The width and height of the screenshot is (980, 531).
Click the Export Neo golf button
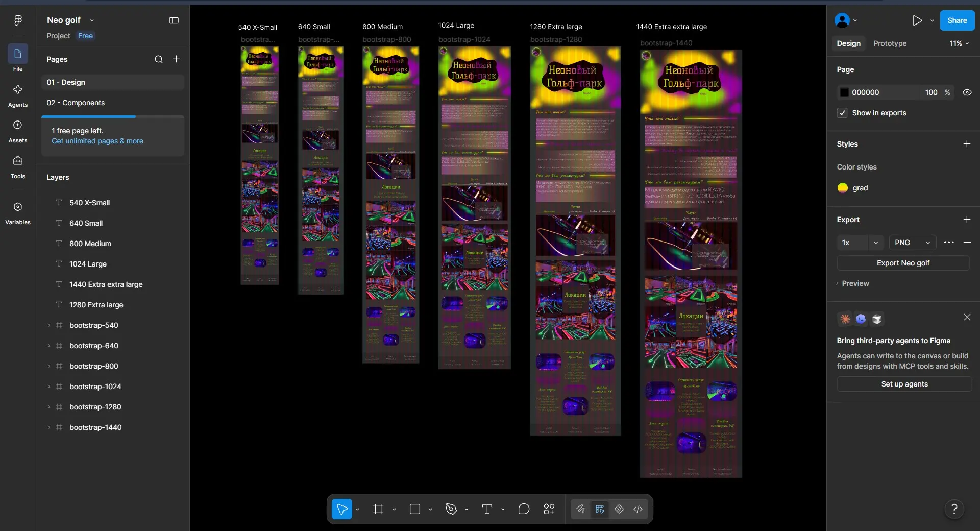click(903, 263)
